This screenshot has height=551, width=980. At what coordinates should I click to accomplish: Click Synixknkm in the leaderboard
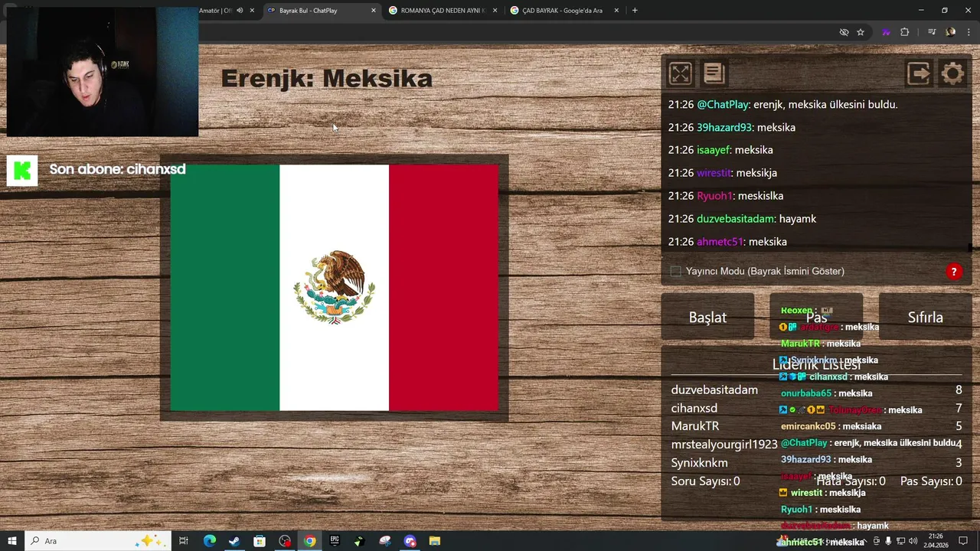coord(700,463)
